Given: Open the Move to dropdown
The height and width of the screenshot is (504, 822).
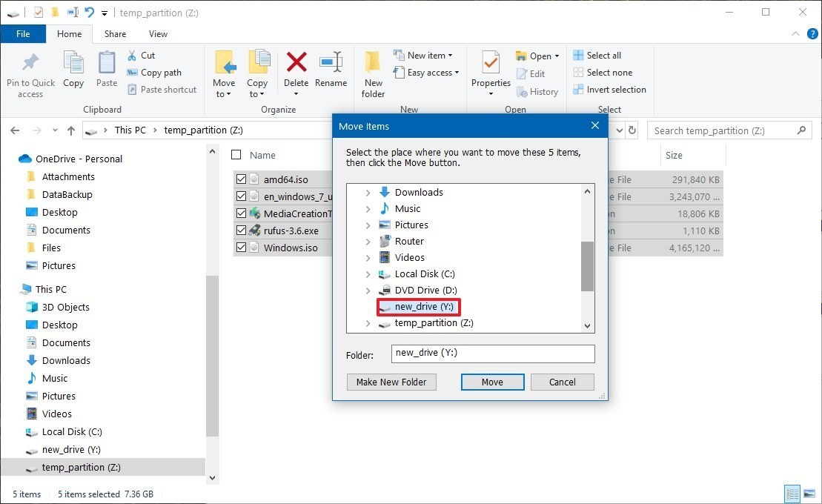Looking at the screenshot, I should tap(224, 94).
